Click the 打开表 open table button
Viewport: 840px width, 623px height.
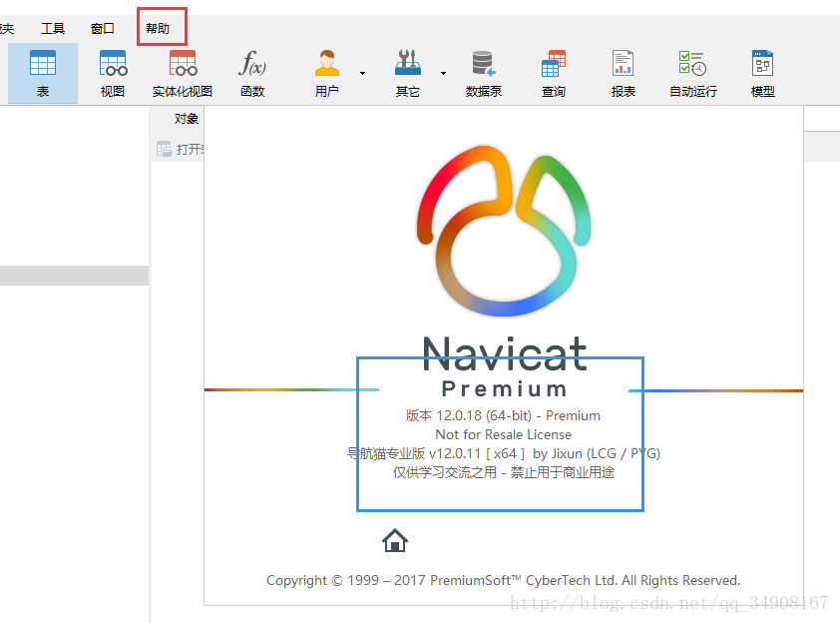(180, 149)
